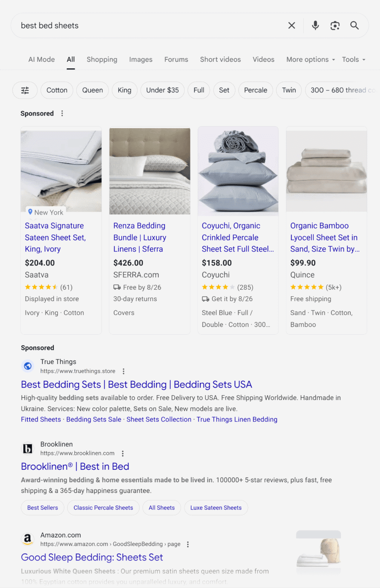Click the magnifying glass search icon

354,26
